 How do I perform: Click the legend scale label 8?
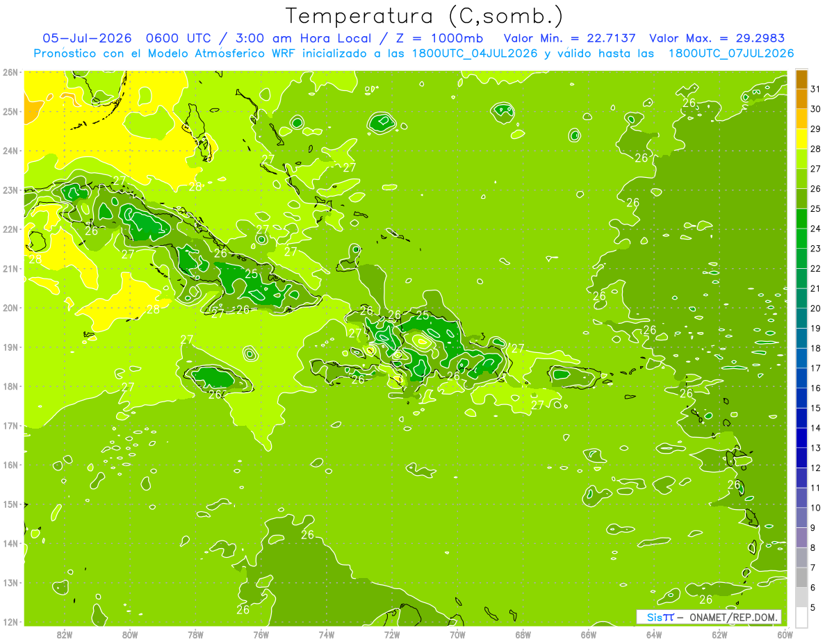tap(813, 547)
